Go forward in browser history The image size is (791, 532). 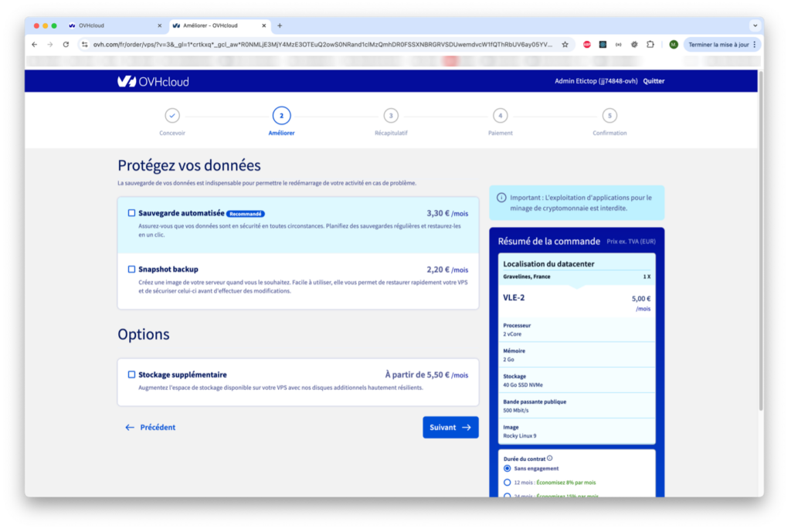coord(50,44)
